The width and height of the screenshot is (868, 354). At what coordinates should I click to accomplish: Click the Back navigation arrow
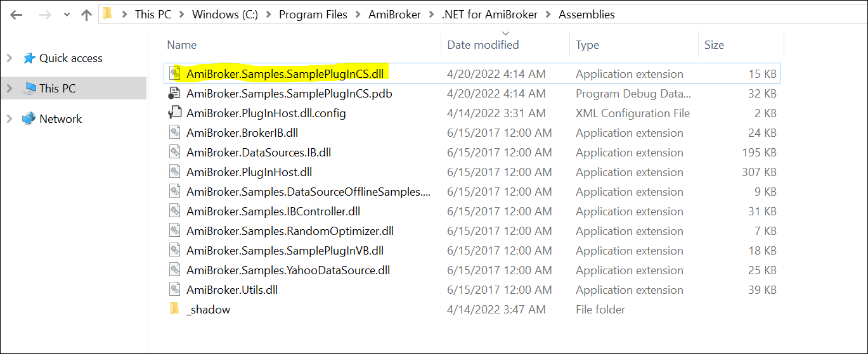(16, 15)
